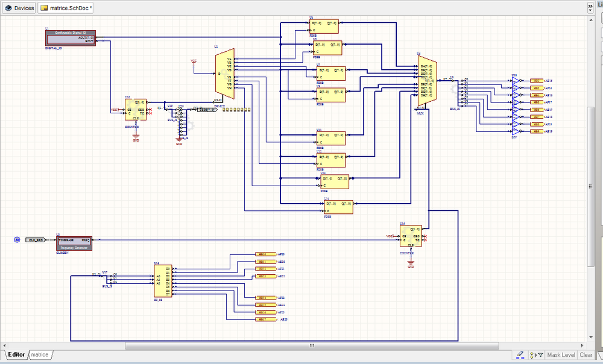Click the highlight pen icon in status bar
The image size is (603, 364).
tap(520, 355)
